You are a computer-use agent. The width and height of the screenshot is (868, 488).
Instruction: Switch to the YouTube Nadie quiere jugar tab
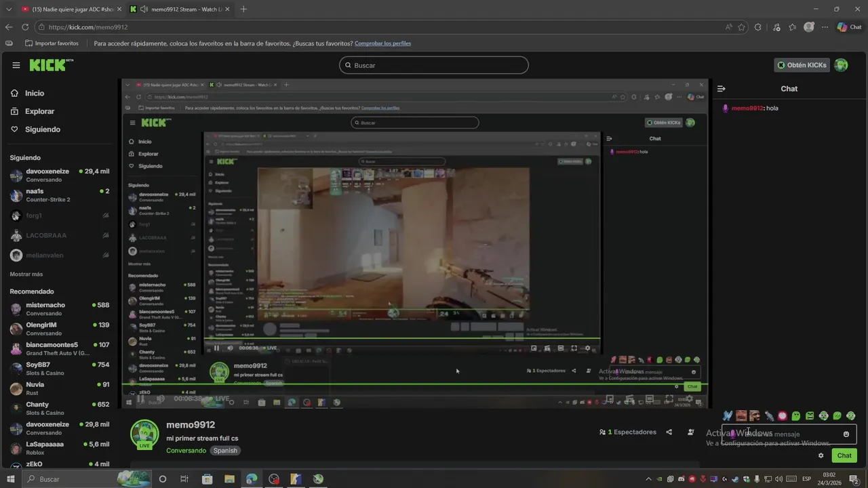click(x=71, y=9)
